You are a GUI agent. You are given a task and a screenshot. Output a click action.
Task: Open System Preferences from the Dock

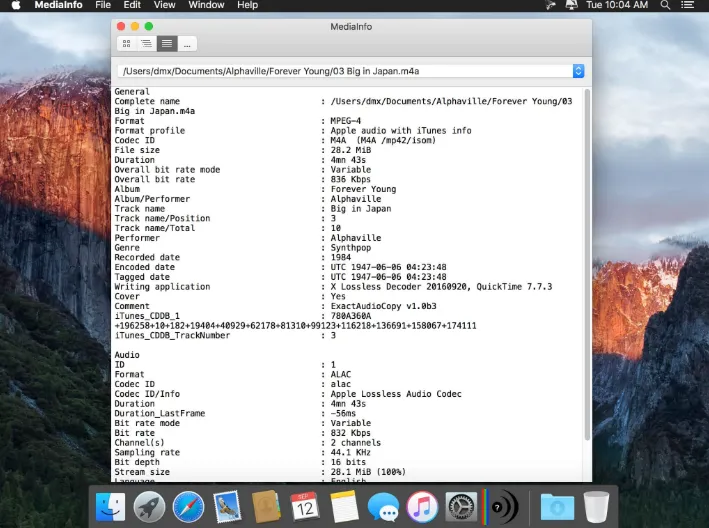pos(461,507)
